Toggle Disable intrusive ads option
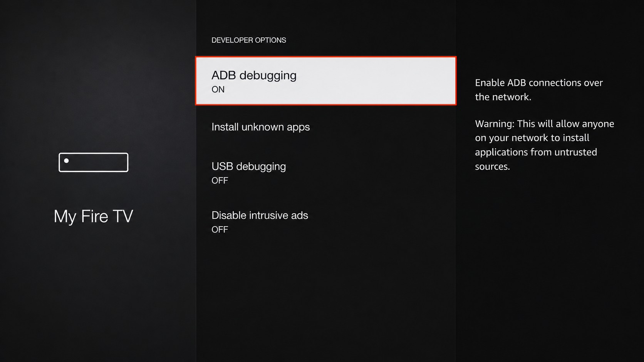The width and height of the screenshot is (644, 362). (326, 222)
